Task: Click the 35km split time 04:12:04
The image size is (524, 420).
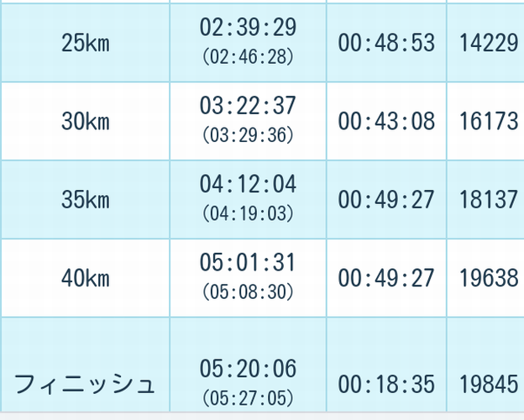Action: click(x=248, y=184)
